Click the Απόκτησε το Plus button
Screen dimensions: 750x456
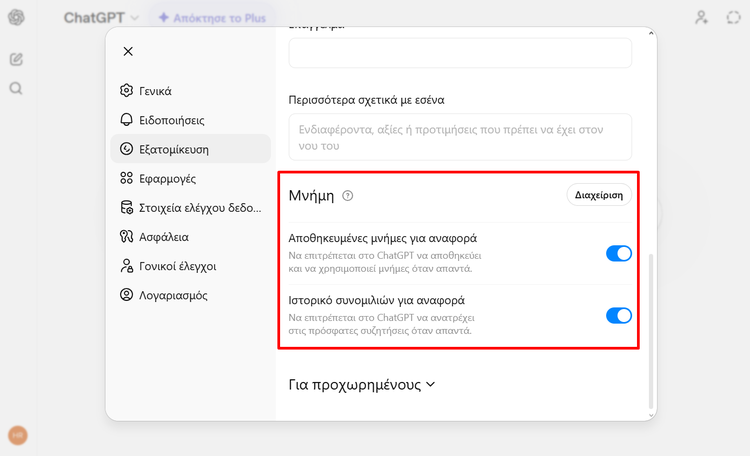210,18
